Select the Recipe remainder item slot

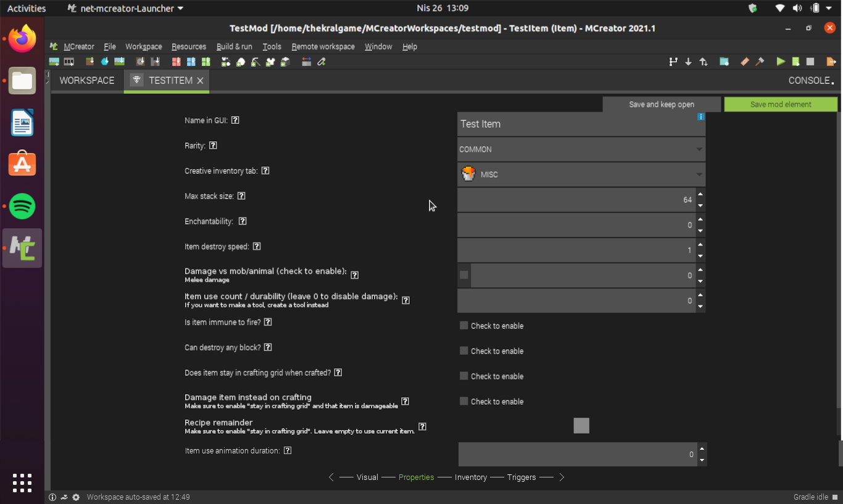pos(581,426)
